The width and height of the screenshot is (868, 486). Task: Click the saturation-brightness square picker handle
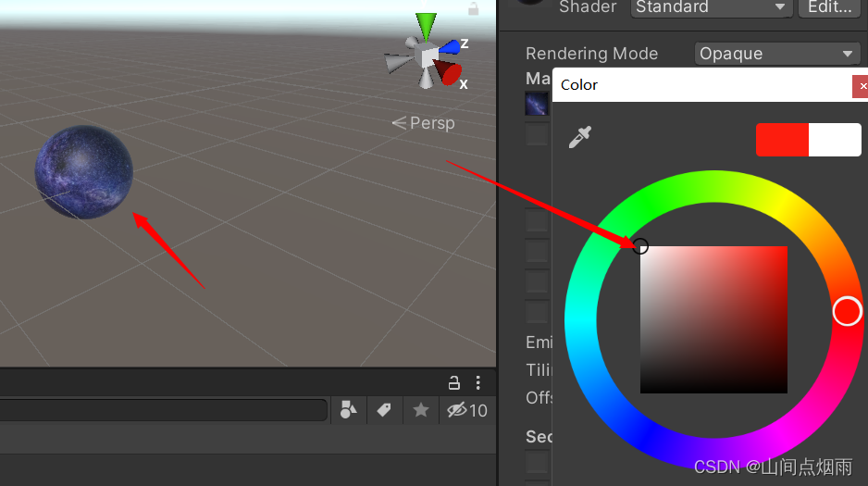click(x=640, y=246)
